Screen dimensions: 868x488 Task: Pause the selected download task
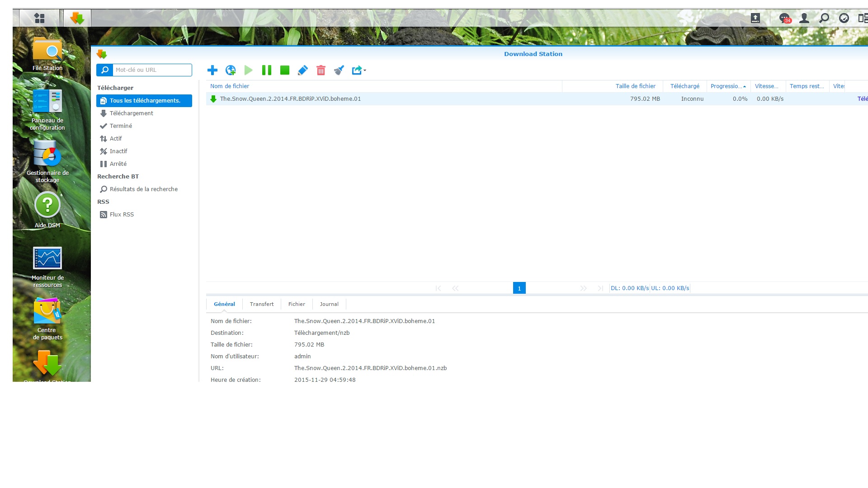coord(267,70)
